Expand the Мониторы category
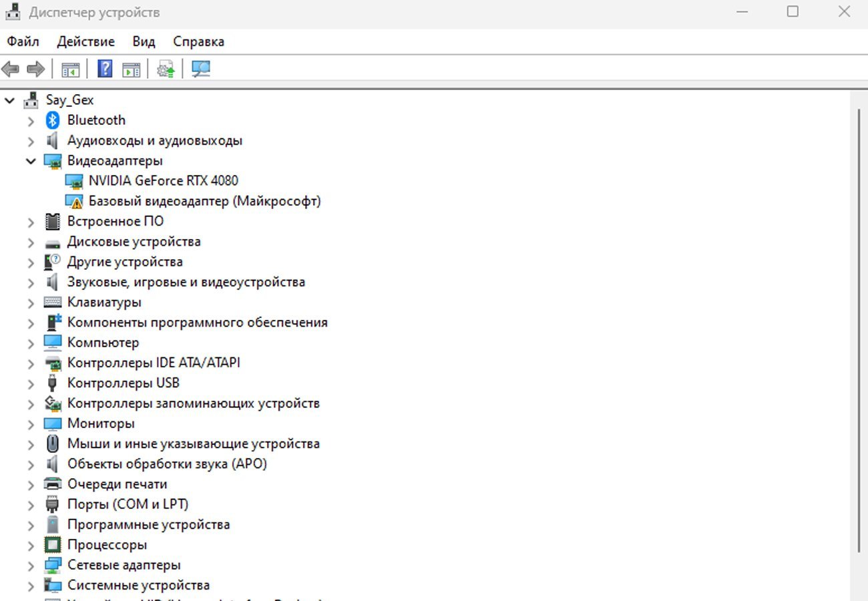 point(31,424)
